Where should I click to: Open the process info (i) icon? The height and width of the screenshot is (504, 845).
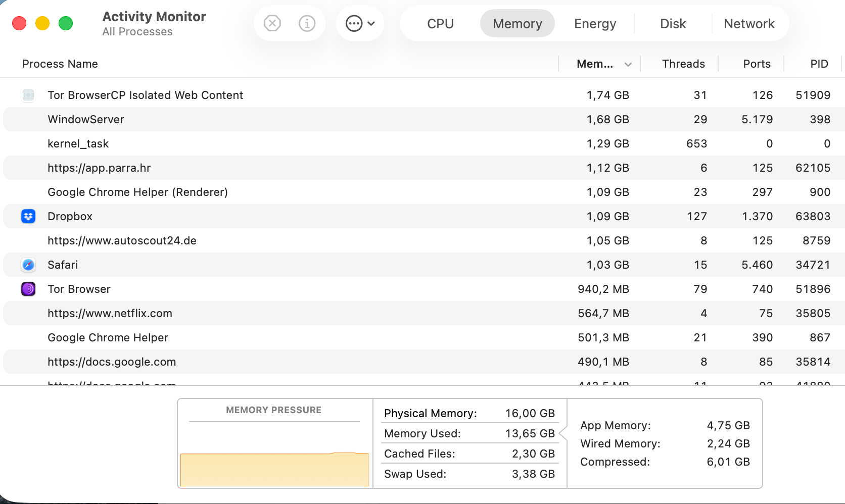point(307,23)
